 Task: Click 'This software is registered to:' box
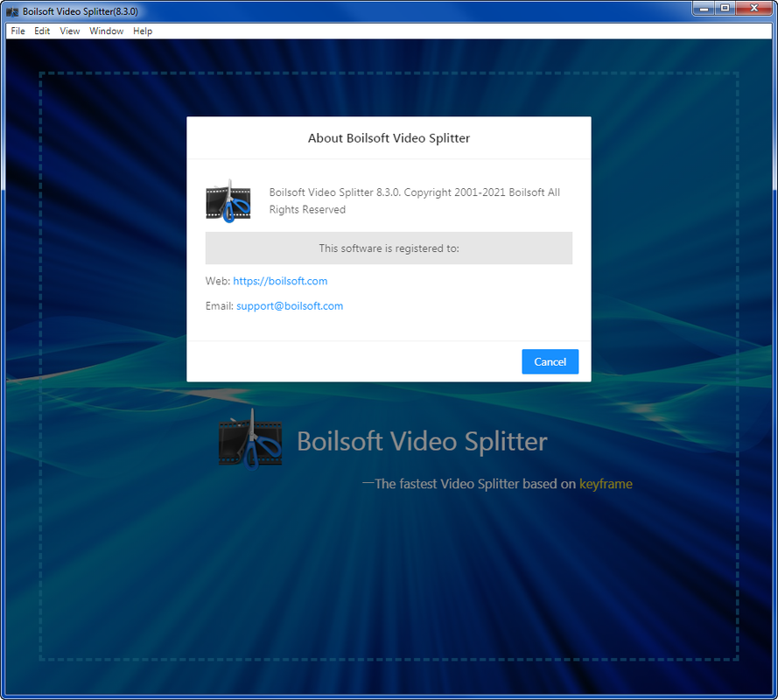[x=389, y=248]
